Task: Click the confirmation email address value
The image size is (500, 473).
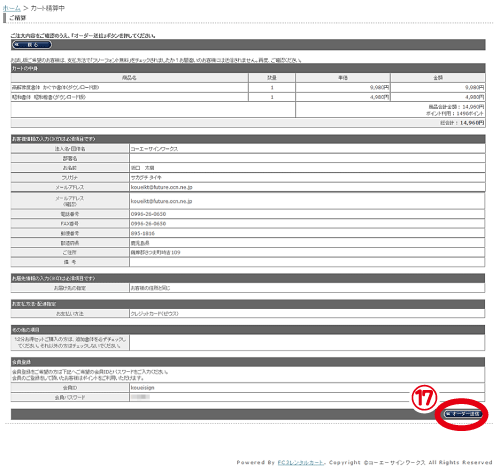Action: (161, 201)
